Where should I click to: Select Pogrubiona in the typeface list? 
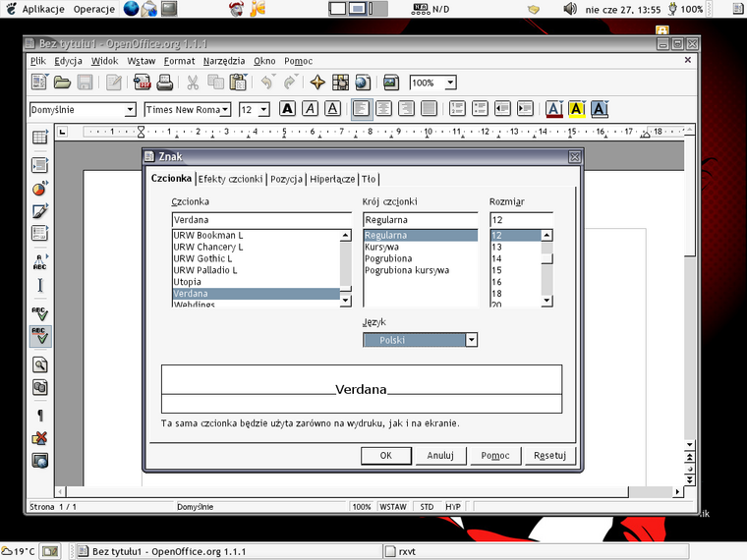pyautogui.click(x=386, y=258)
